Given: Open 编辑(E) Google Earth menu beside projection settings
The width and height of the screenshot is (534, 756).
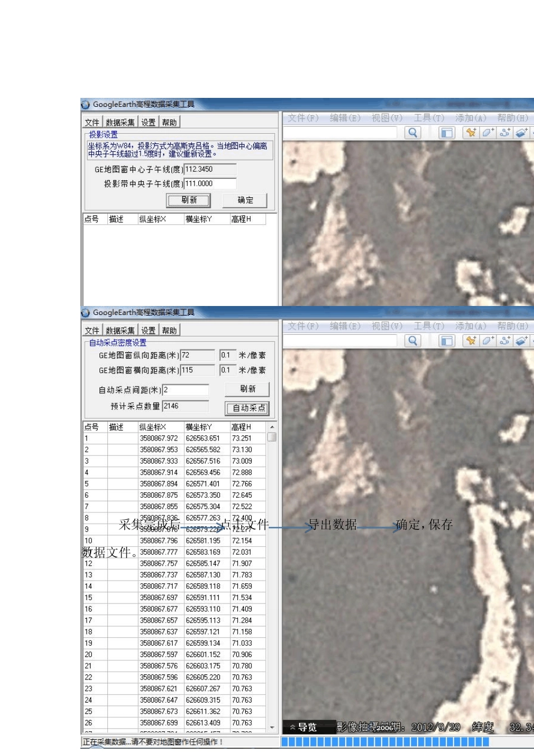Looking at the screenshot, I should click(345, 118).
